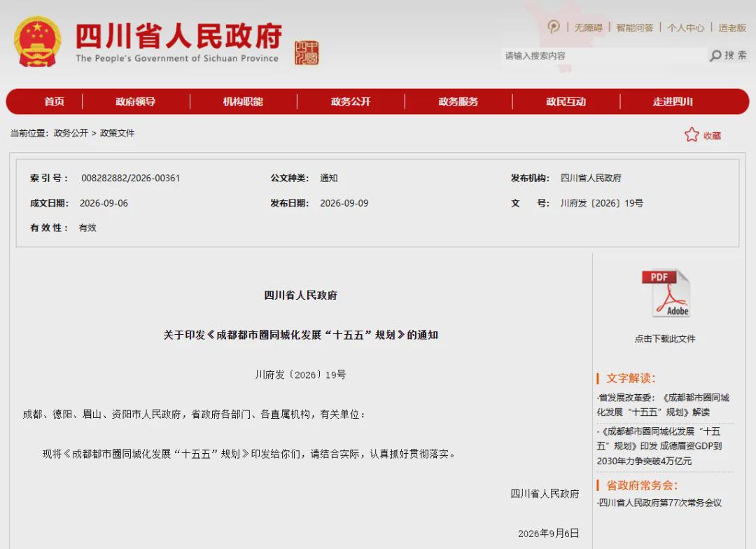756x549 pixels.
Task: Click the search content input field
Action: click(604, 55)
